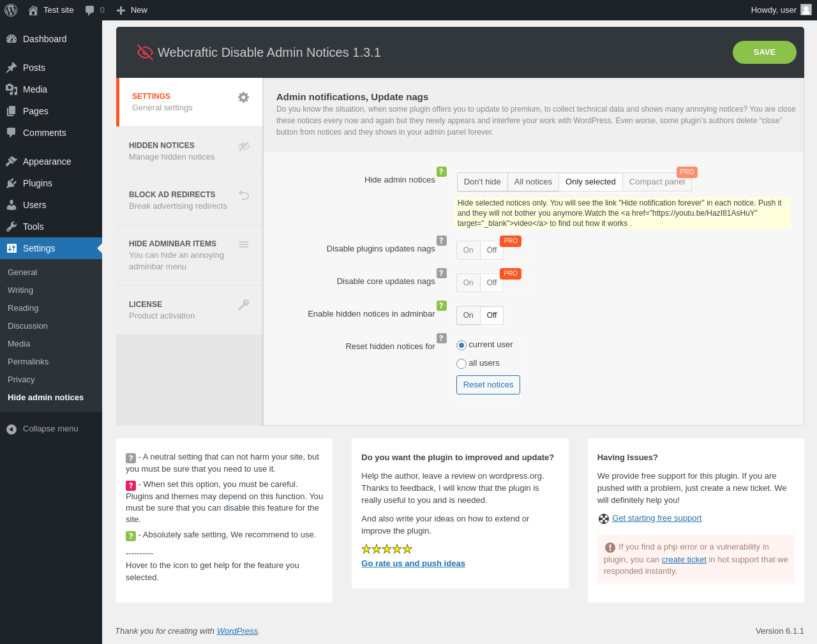Open the Settings general settings tab
This screenshot has height=644, width=817.
190,102
